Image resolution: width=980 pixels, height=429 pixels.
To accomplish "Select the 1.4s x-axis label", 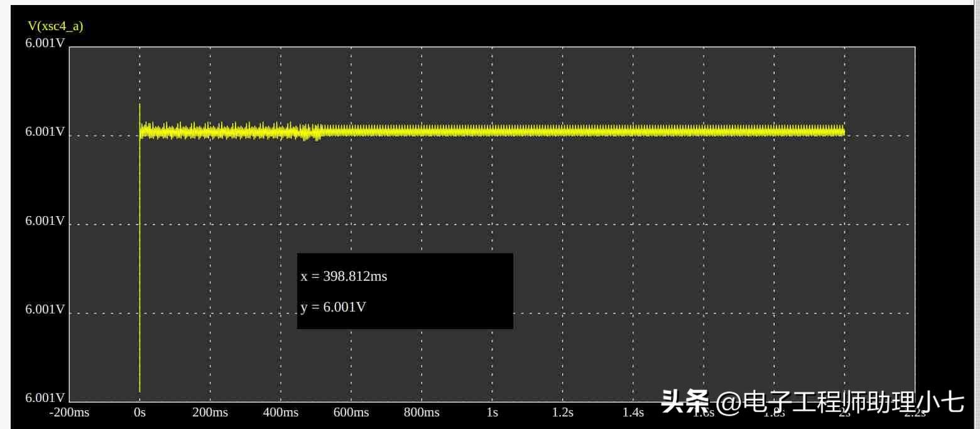I will (633, 413).
